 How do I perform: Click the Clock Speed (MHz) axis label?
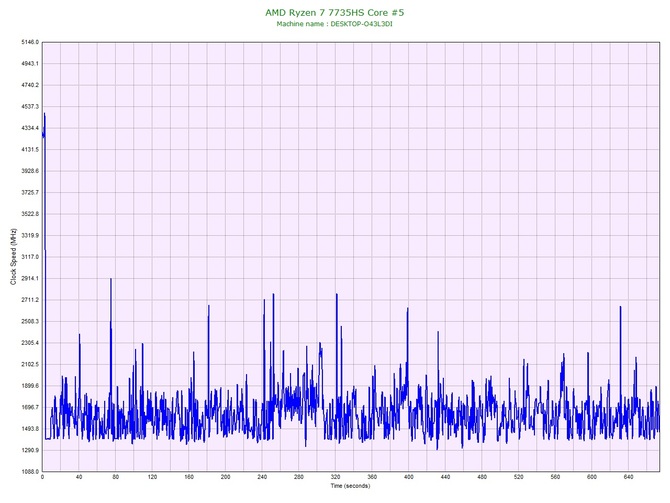coord(13,257)
